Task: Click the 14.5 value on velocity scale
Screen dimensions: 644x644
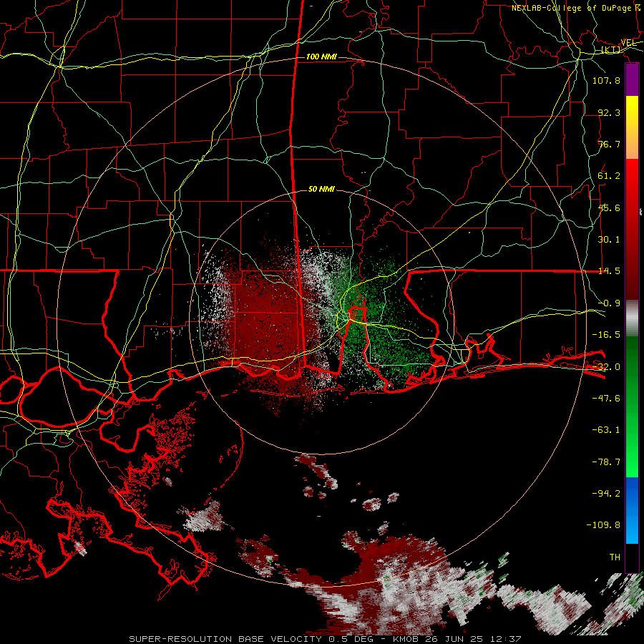Action: pyautogui.click(x=609, y=271)
